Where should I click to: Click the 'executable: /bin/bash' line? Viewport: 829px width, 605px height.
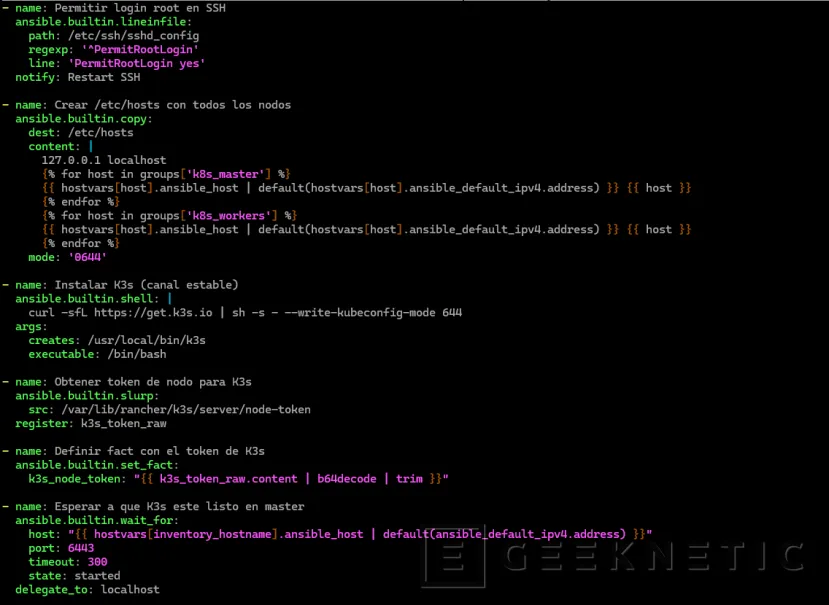coord(97,354)
